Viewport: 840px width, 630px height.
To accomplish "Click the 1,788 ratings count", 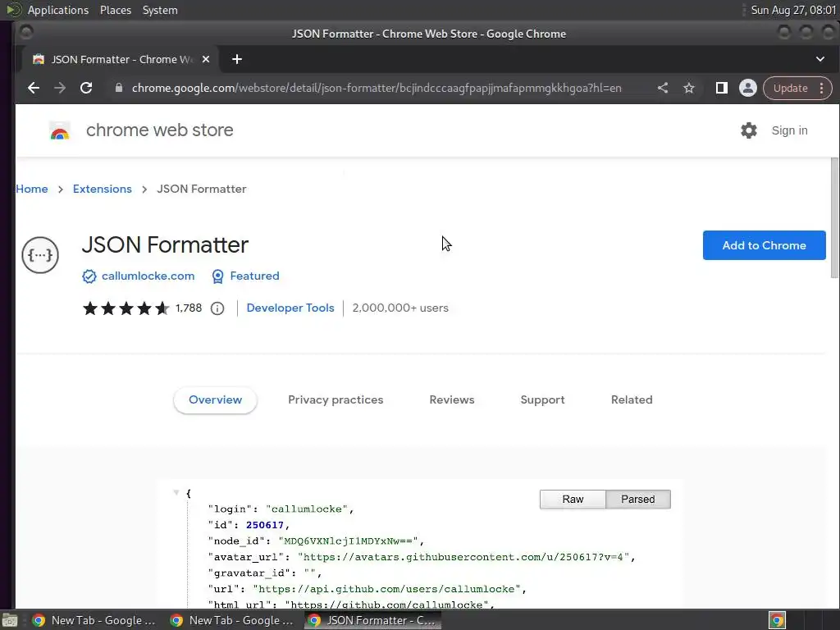I will tap(189, 308).
